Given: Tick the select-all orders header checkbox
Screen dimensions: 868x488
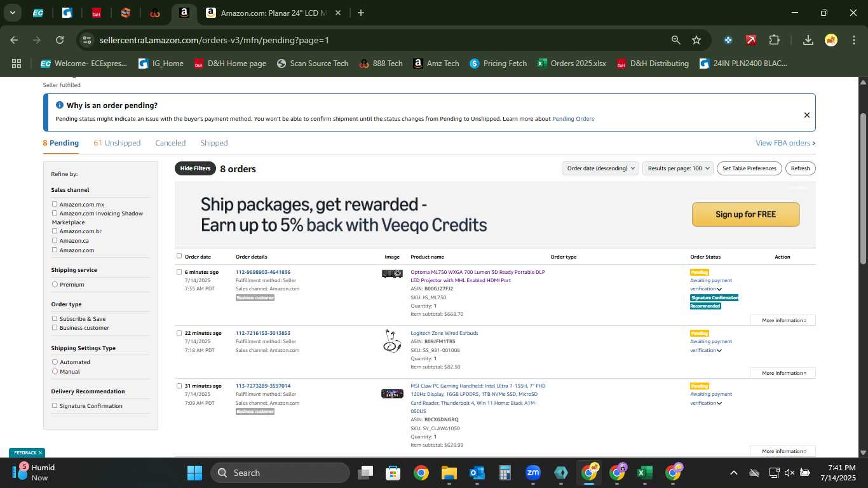Looking at the screenshot, I should tap(179, 256).
